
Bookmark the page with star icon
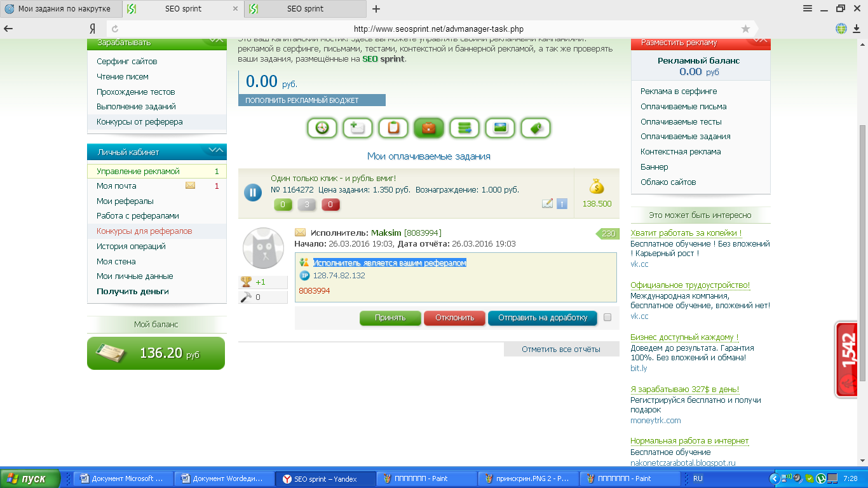[x=745, y=29]
